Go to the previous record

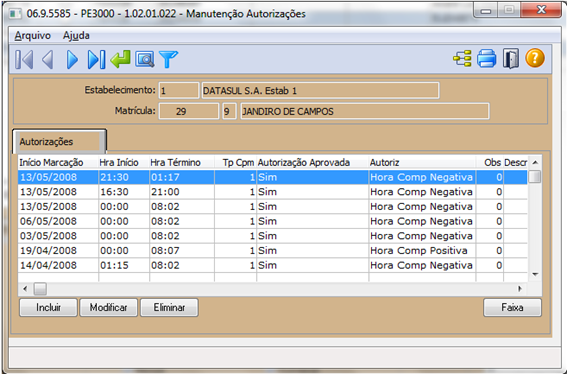48,59
